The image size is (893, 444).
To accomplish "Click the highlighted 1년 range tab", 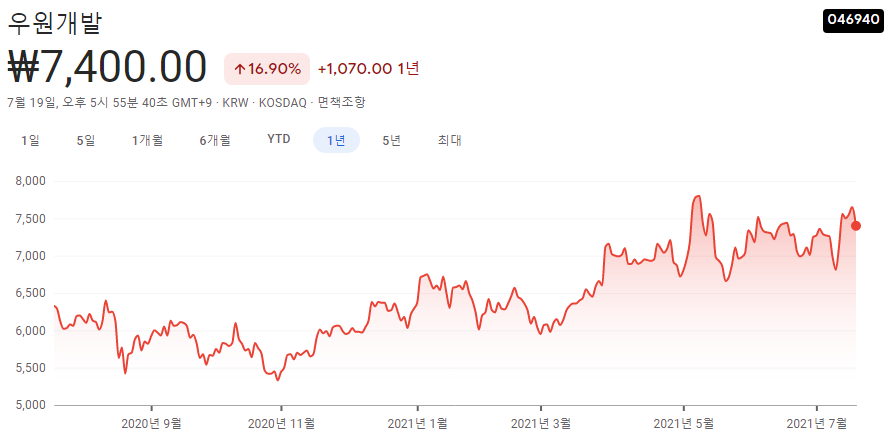I will click(x=336, y=140).
